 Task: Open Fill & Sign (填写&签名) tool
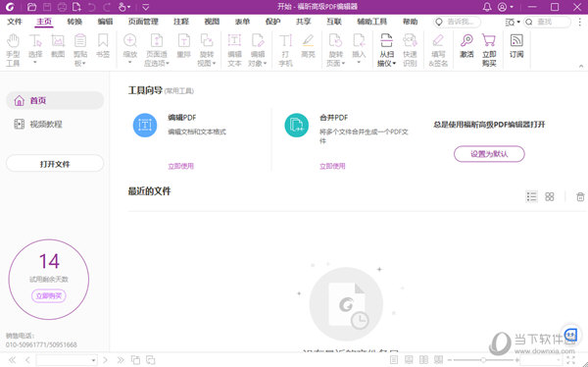tap(438, 50)
